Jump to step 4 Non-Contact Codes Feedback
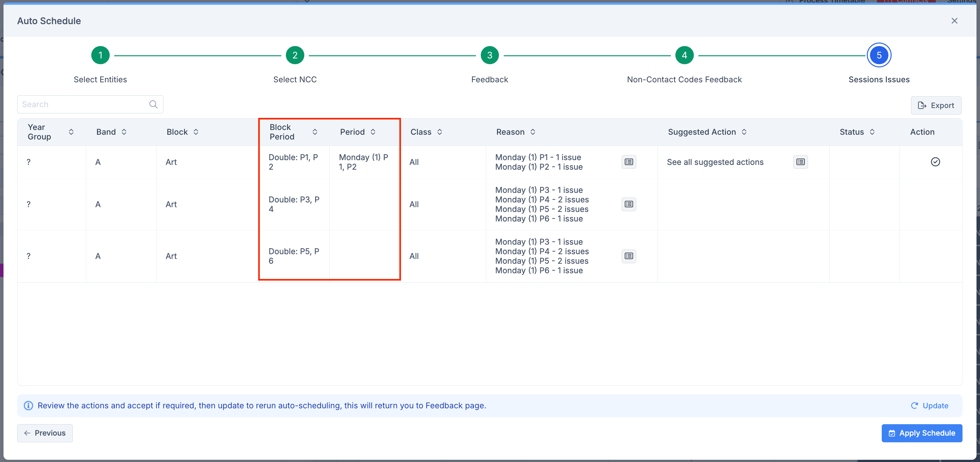This screenshot has width=980, height=462. [684, 56]
